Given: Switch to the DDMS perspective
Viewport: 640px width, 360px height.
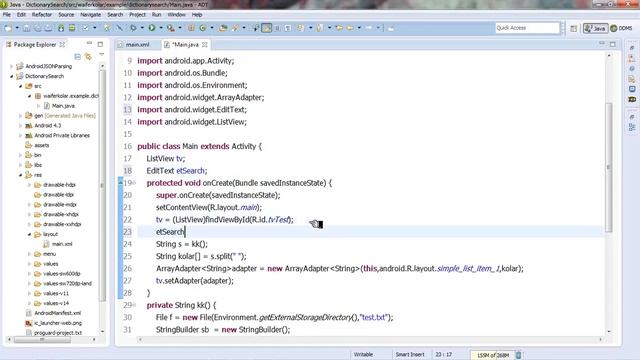Looking at the screenshot, I should [x=621, y=28].
